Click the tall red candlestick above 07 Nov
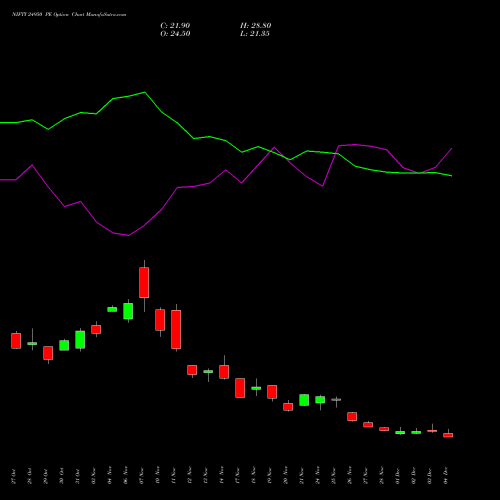Image resolution: width=500 pixels, height=500 pixels. [x=144, y=283]
